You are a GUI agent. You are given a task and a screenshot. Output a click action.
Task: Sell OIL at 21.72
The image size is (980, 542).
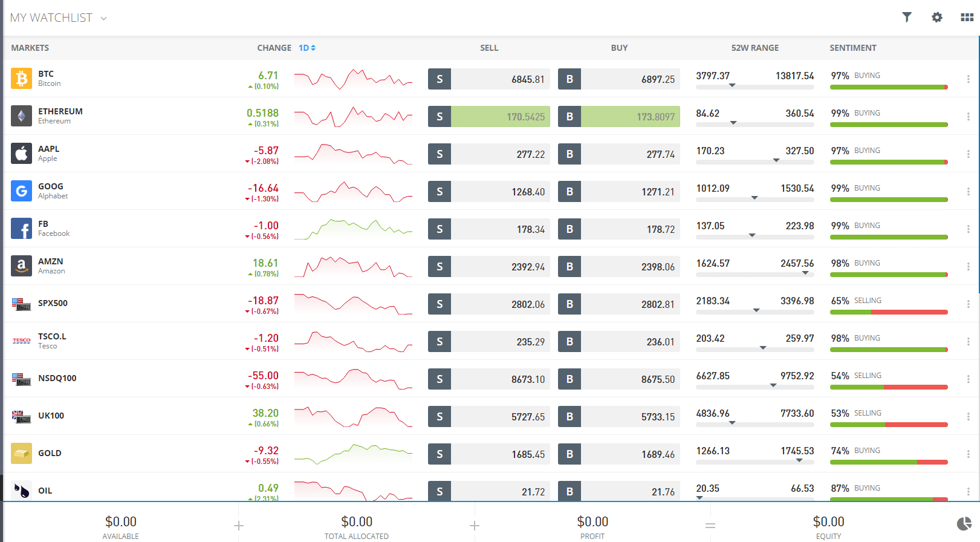point(489,491)
